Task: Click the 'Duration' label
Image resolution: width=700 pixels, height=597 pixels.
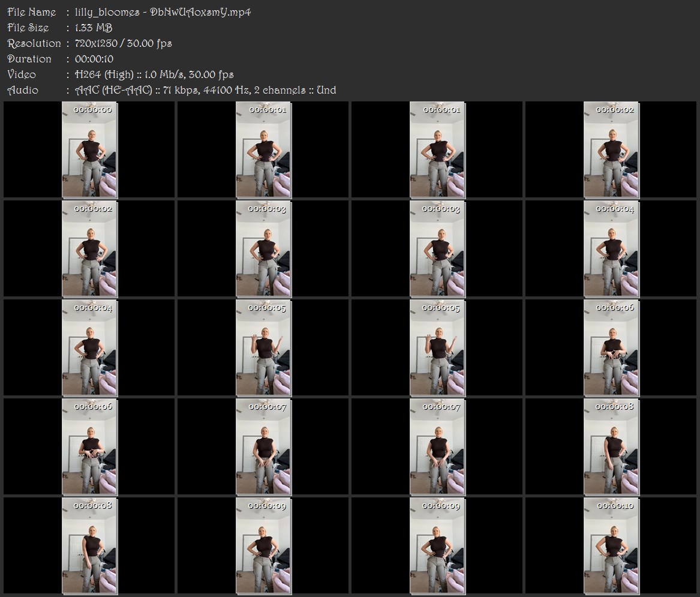Action: (x=29, y=59)
